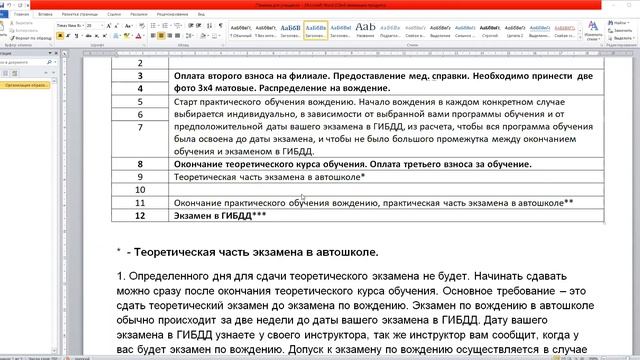This screenshot has width=640, height=360.
Task: Click table cell with number 12
Action: pyautogui.click(x=140, y=216)
